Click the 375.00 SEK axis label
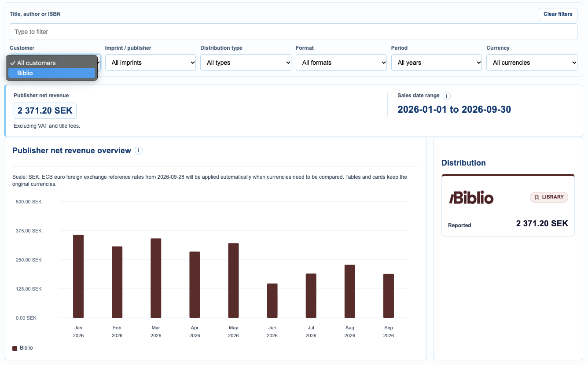588x365 pixels. tap(29, 231)
